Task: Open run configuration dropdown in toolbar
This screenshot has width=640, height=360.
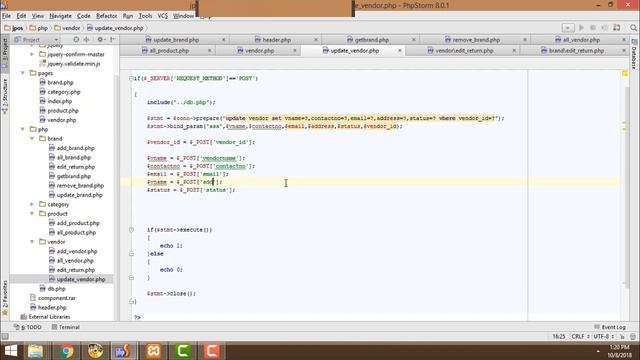Action: pyautogui.click(x=568, y=28)
